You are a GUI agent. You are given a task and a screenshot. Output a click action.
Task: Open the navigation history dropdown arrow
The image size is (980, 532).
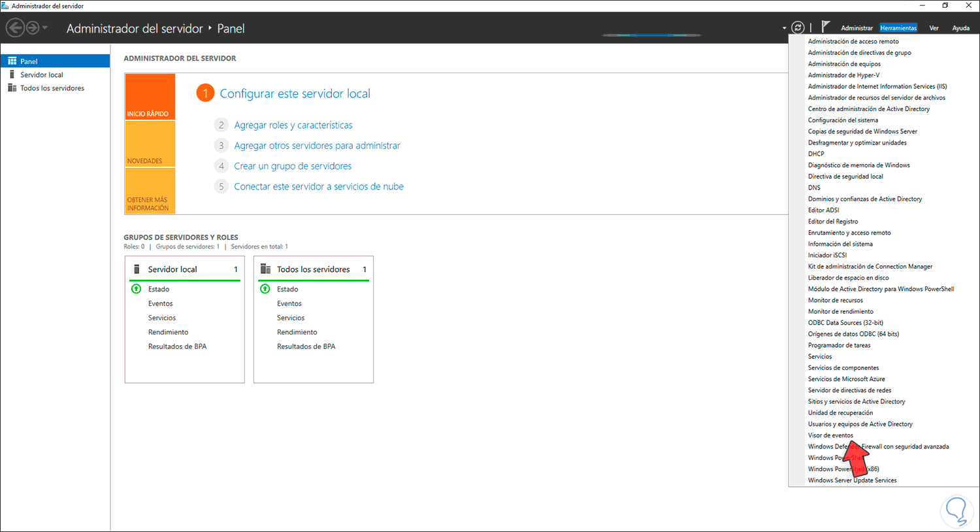[44, 29]
